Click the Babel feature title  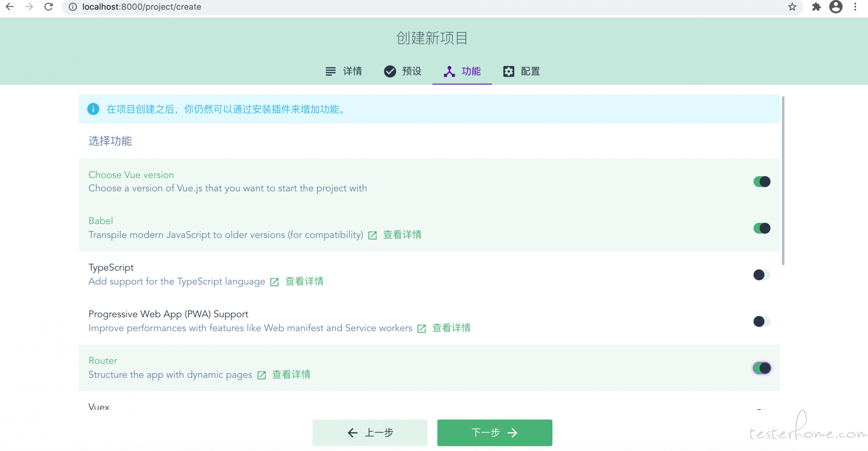101,221
